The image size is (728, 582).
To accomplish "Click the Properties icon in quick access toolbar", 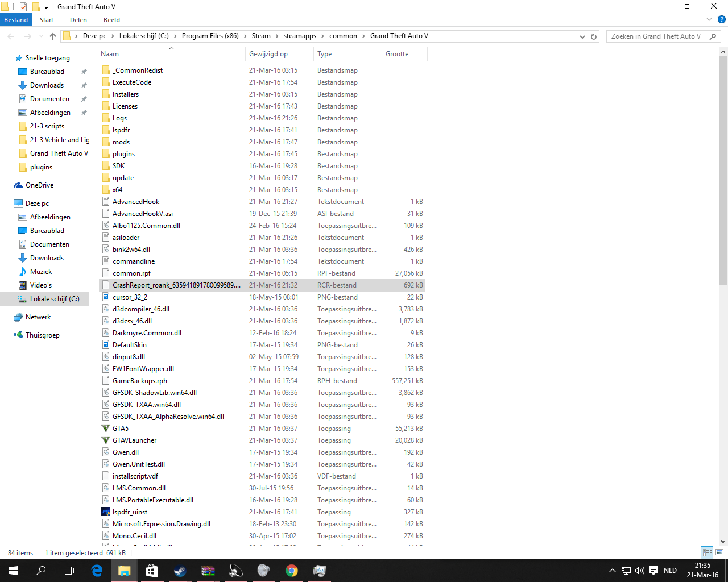I will tap(23, 7).
